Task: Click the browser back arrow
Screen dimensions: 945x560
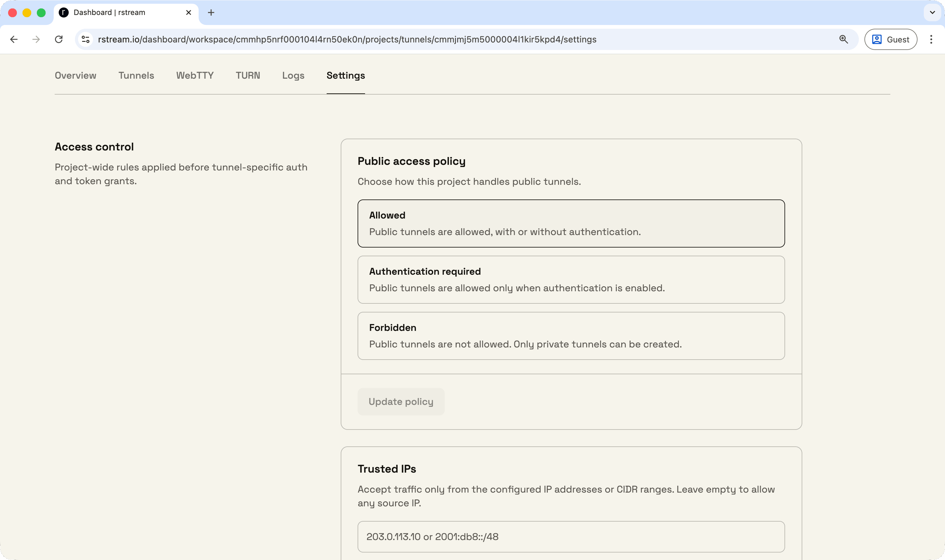Action: coord(14,39)
